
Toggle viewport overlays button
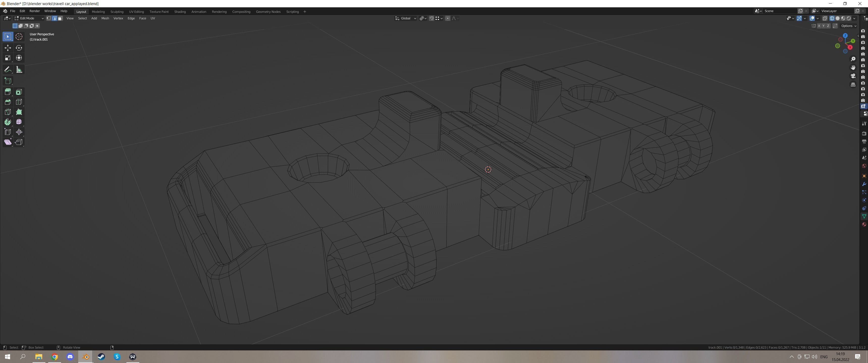point(812,18)
